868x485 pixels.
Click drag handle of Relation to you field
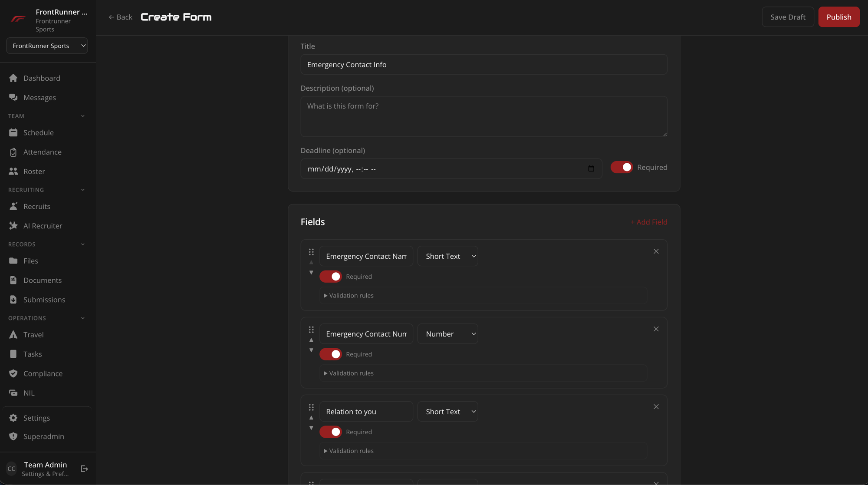click(311, 407)
